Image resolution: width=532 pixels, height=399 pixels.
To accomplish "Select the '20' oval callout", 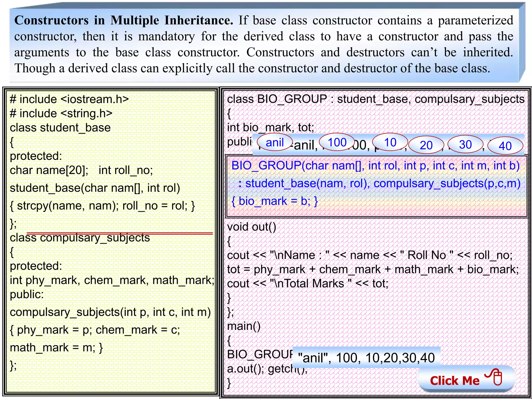I will [x=426, y=145].
